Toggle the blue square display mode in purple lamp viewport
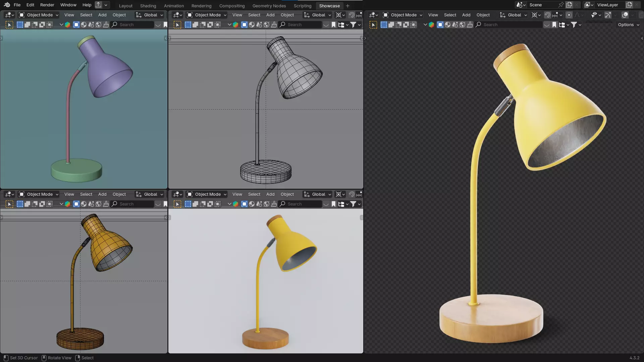This screenshot has width=644, height=362. click(76, 24)
